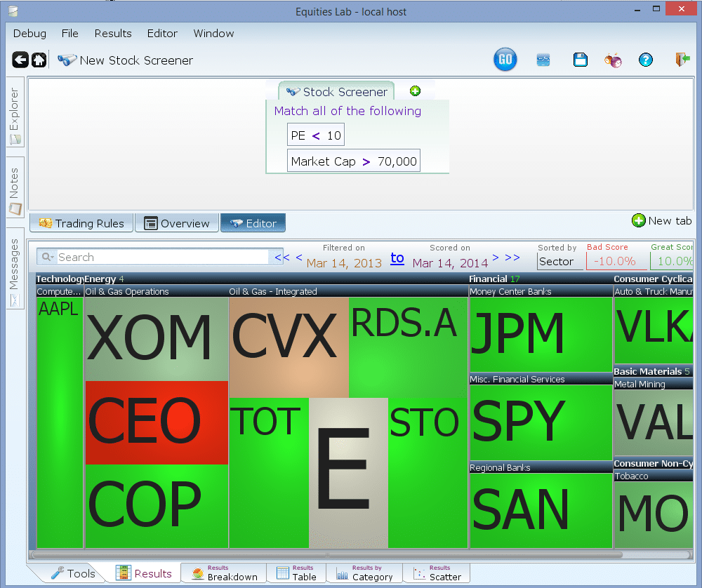Viewport: 702px width, 588px height.
Task: Open the Sorted by Sector dropdown
Action: click(x=559, y=261)
